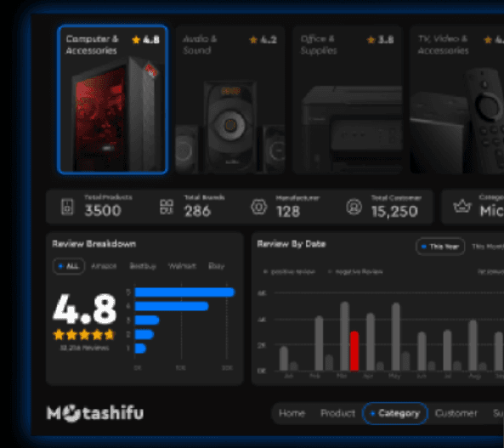Click the Aug positive review bar
The image size is (504, 448).
(x=473, y=345)
